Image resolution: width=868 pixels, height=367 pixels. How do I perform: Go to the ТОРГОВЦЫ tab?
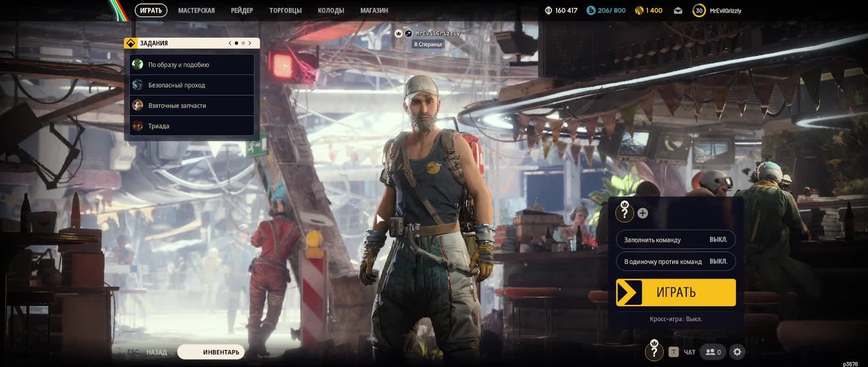[x=285, y=10]
